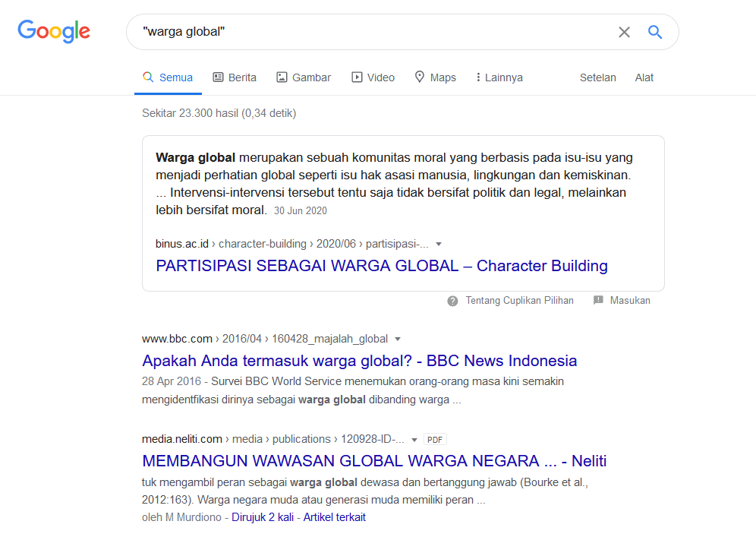
Task: Expand the media.neliti.com result dropdown arrow
Action: (x=414, y=440)
